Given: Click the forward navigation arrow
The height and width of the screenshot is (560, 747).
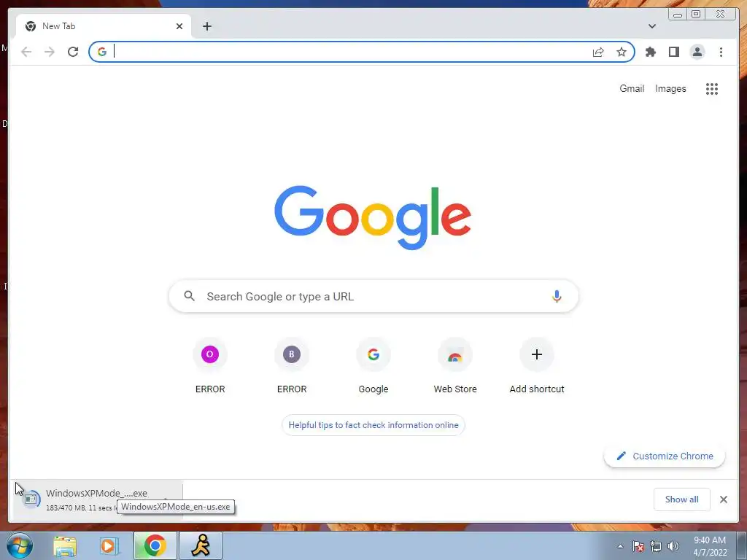Looking at the screenshot, I should [50, 52].
